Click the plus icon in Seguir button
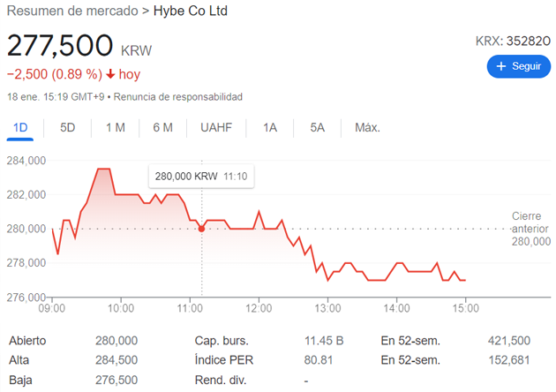The image size is (556, 392). point(501,66)
